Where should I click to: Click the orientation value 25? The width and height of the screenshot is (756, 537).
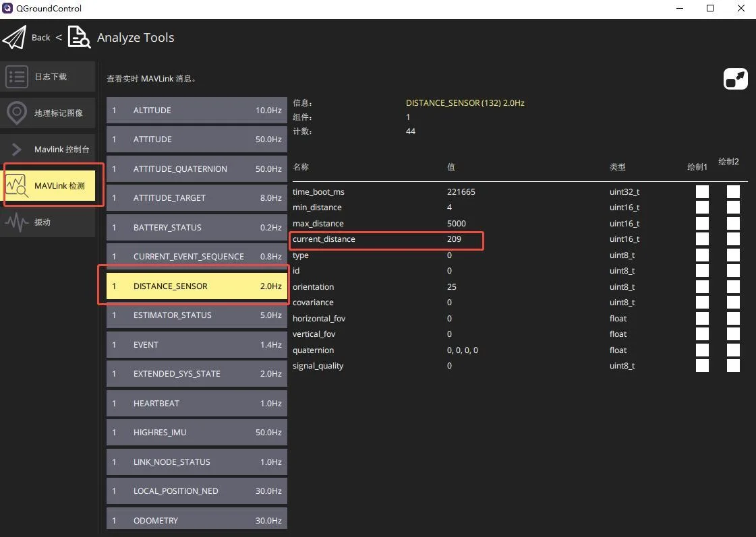pyautogui.click(x=451, y=286)
